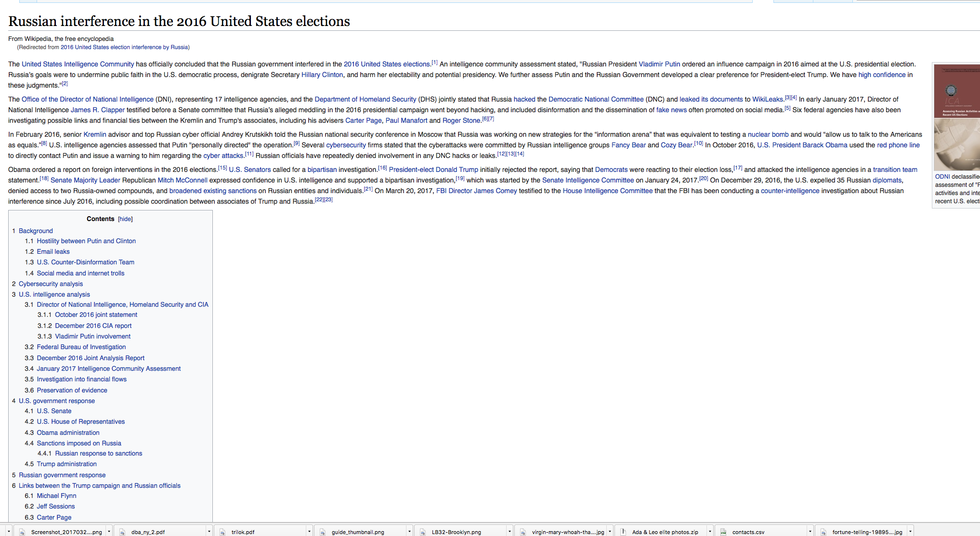Jump to Jeff Sessions section
The width and height of the screenshot is (980, 536).
click(x=56, y=506)
